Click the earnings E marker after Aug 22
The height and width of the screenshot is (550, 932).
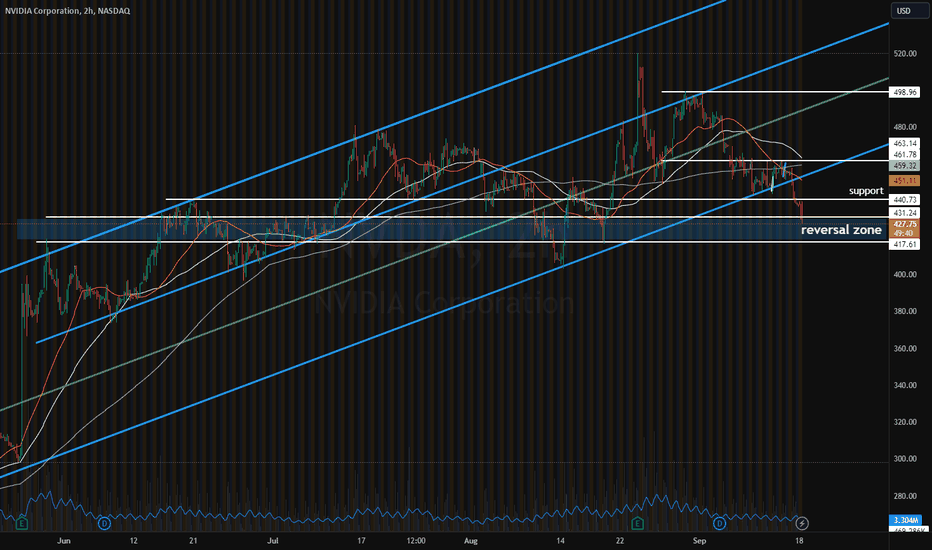(637, 523)
